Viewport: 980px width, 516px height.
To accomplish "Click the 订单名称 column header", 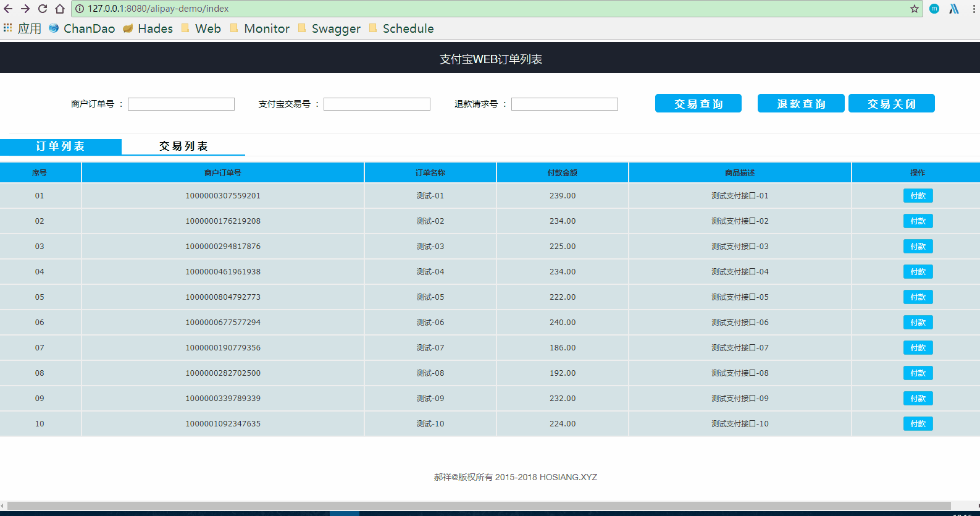I will tap(430, 173).
